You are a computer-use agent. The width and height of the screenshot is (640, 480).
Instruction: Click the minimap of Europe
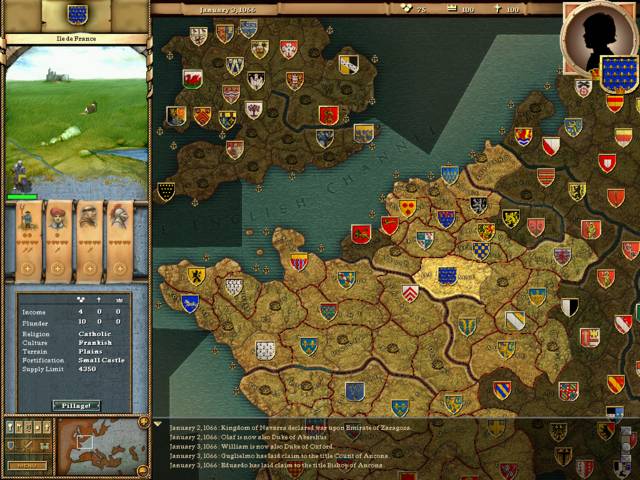pyautogui.click(x=101, y=446)
